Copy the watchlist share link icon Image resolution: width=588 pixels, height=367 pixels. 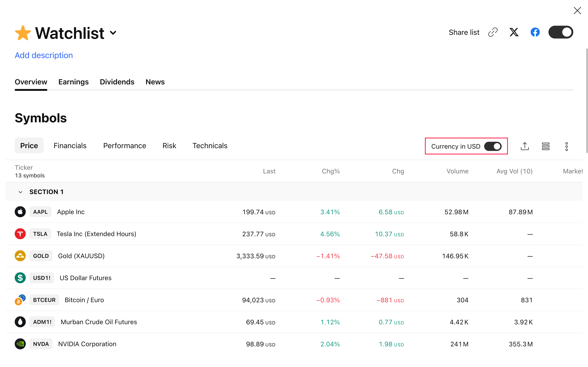pos(493,32)
